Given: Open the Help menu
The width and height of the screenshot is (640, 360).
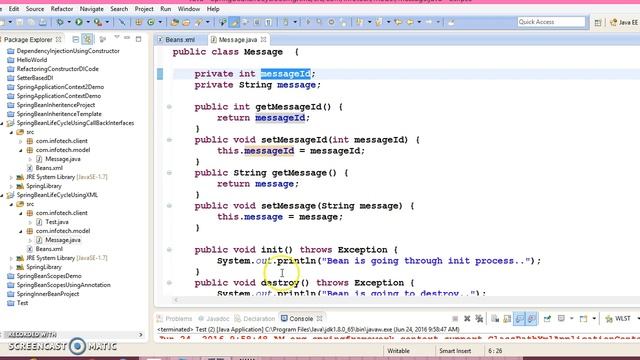Looking at the screenshot, I should point(213,9).
